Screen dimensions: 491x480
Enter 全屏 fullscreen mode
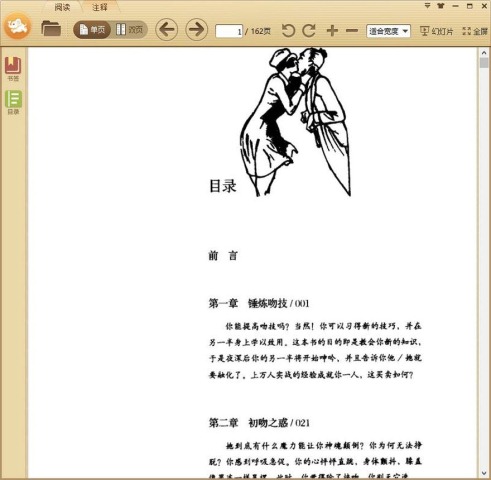tap(475, 31)
